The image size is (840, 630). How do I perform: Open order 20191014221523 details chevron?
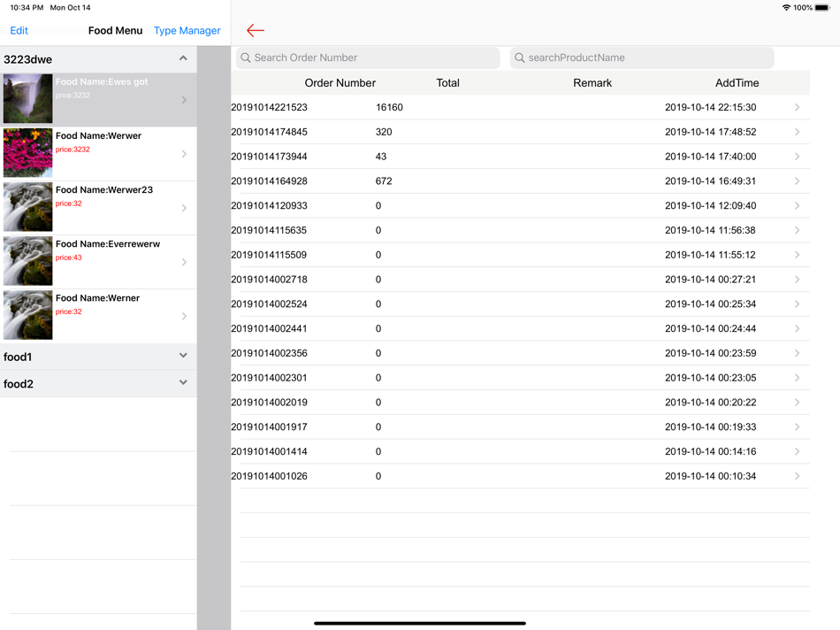798,107
